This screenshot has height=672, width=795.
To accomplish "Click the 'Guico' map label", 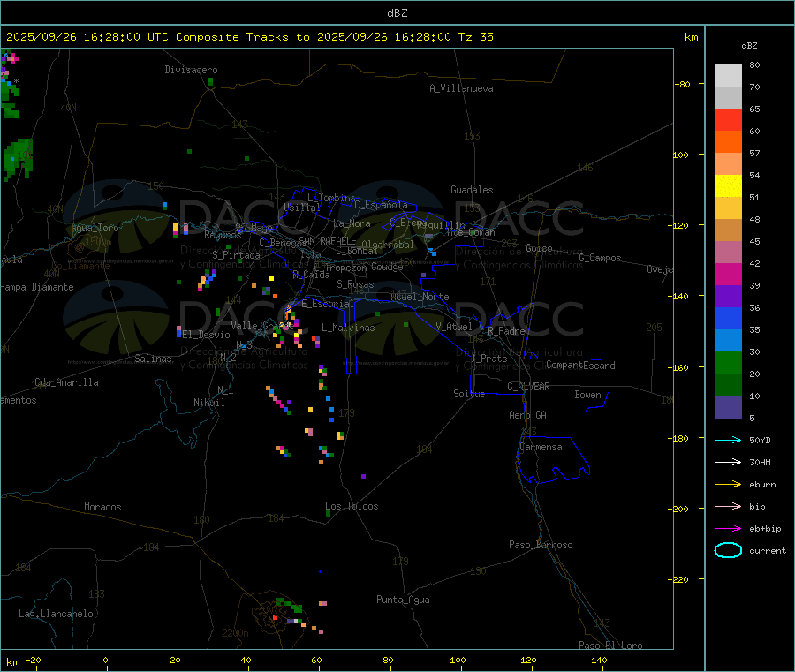I will coord(539,248).
